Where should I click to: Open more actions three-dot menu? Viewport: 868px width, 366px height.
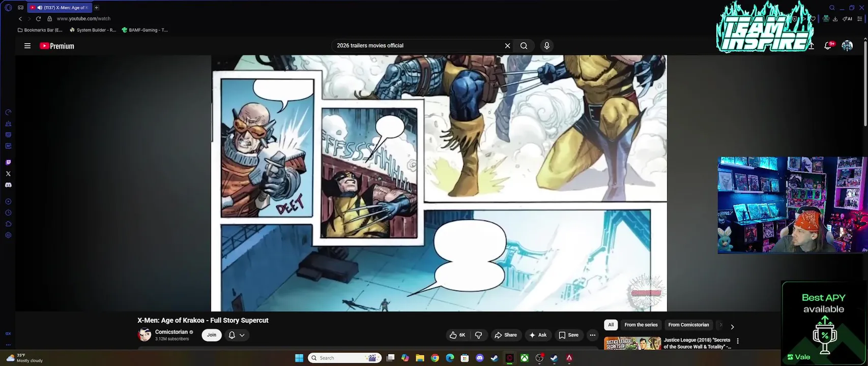[x=592, y=335]
